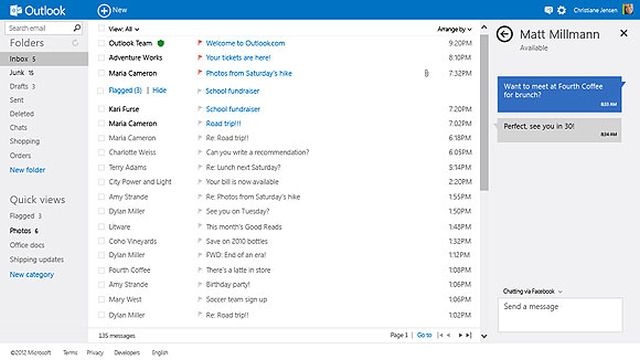
Task: Click the red flag on Adventure Works email
Action: tap(200, 58)
